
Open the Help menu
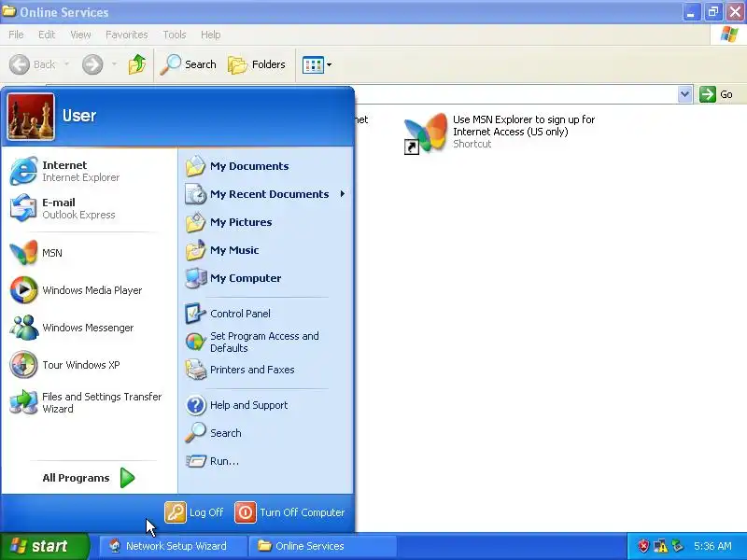click(211, 35)
